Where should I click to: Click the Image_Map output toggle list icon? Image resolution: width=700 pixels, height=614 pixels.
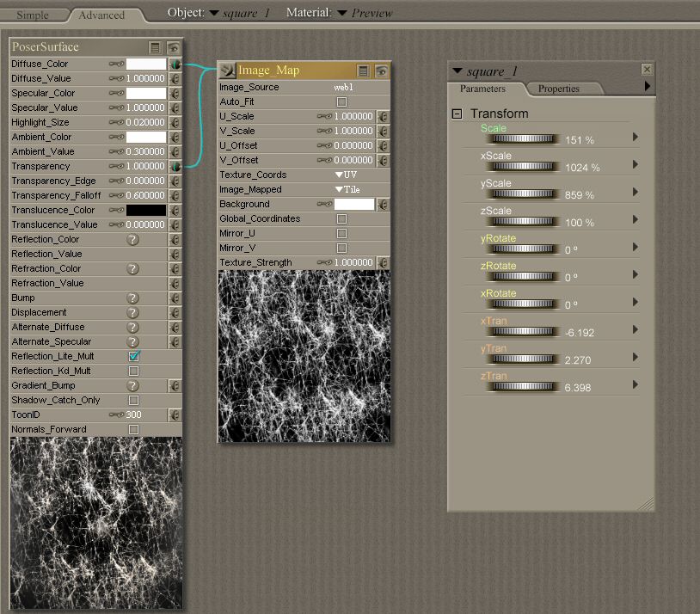[364, 71]
